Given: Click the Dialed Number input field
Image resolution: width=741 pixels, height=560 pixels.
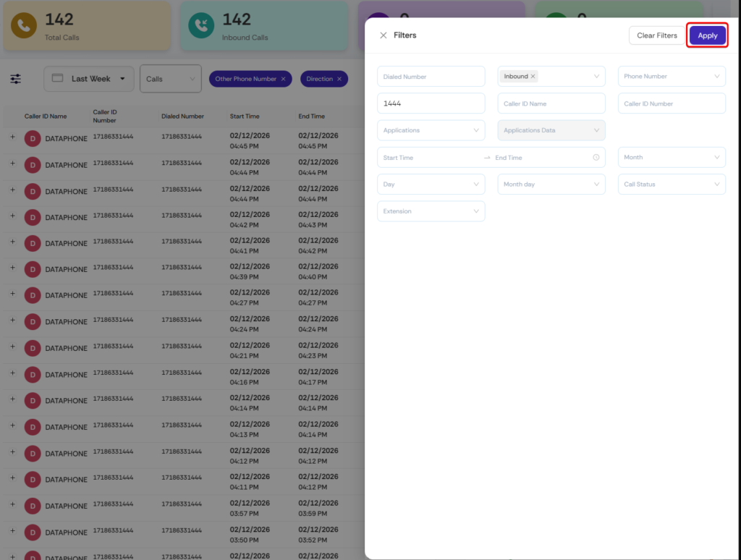Looking at the screenshot, I should [431, 77].
